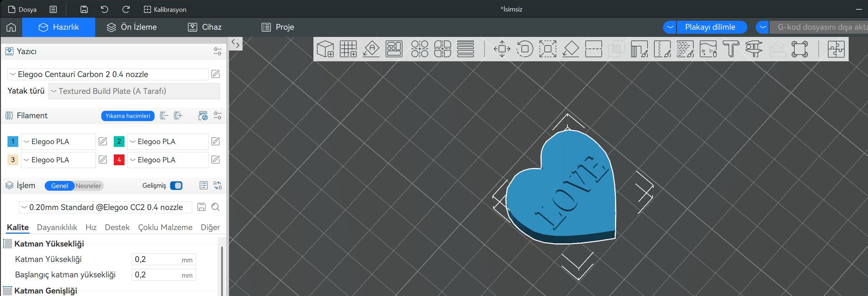Image resolution: width=868 pixels, height=296 pixels.
Task: Open the Assembly view puzzle icon
Action: pos(836,49)
